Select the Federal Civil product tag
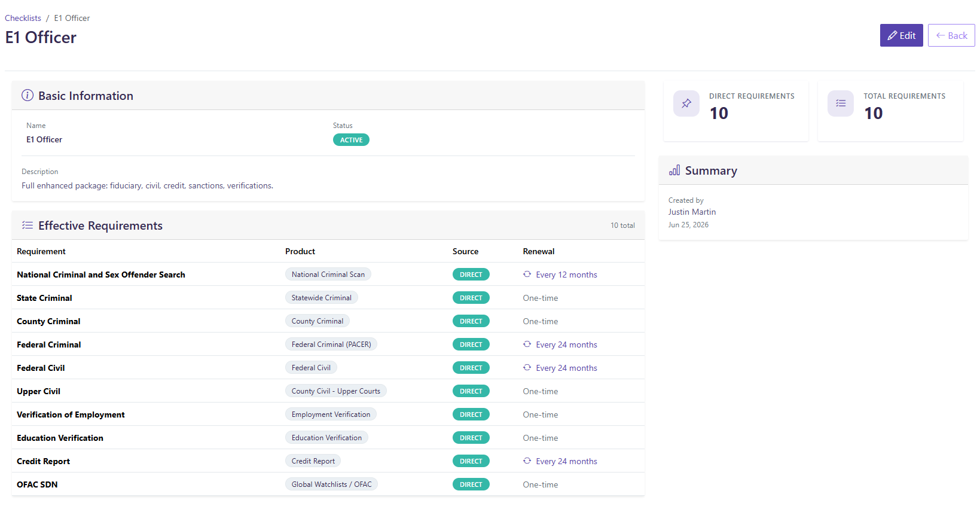980x512 pixels. (x=311, y=367)
